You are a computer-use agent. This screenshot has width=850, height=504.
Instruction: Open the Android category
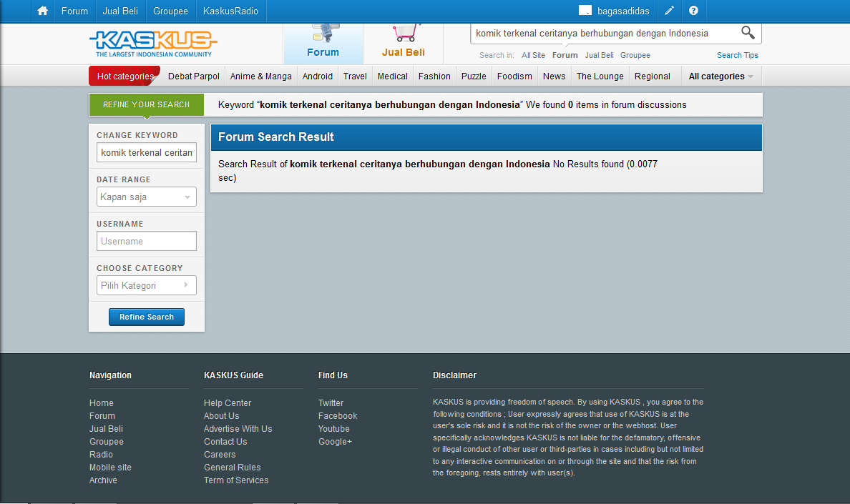click(318, 76)
